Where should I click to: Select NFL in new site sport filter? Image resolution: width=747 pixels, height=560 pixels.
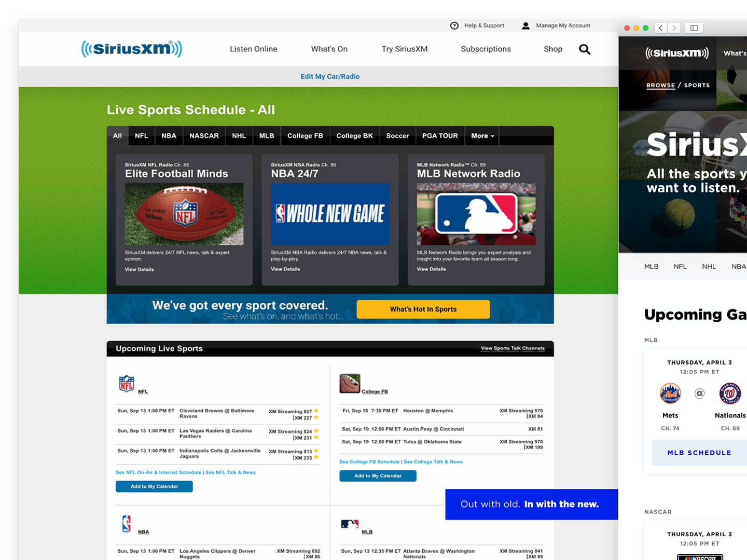680,267
